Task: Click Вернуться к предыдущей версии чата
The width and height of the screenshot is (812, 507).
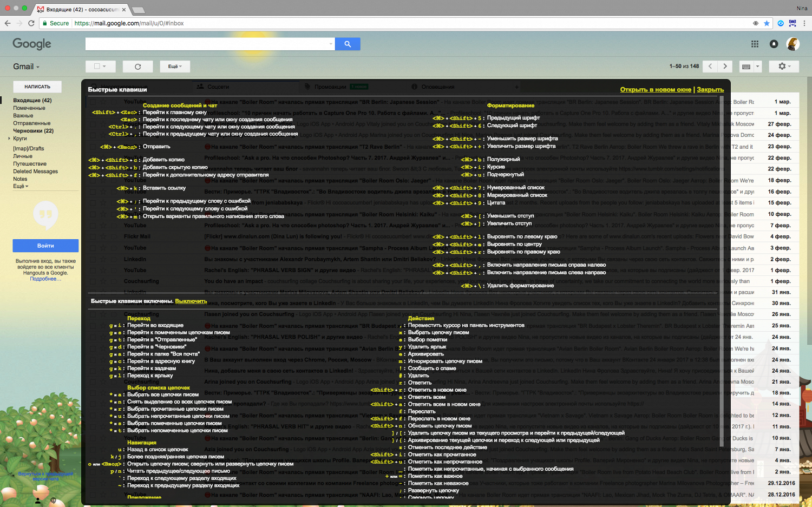Action: [x=45, y=476]
